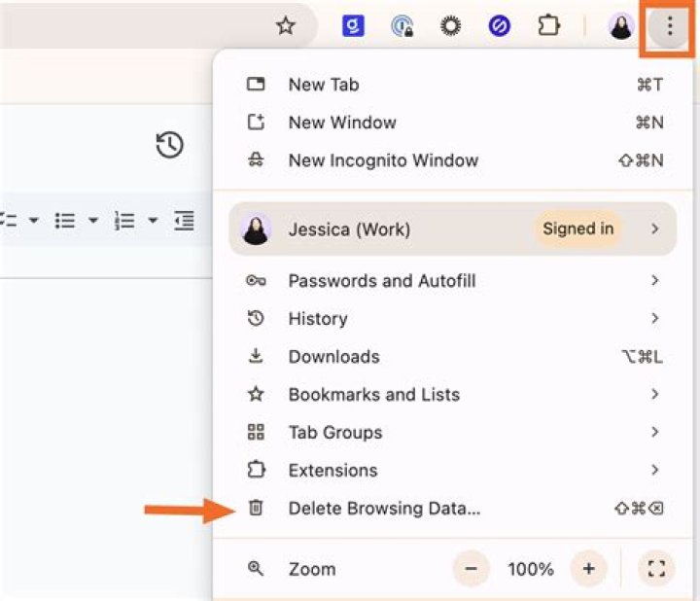Increase zoom with the plus button
This screenshot has width=700, height=601.
pyautogui.click(x=588, y=569)
